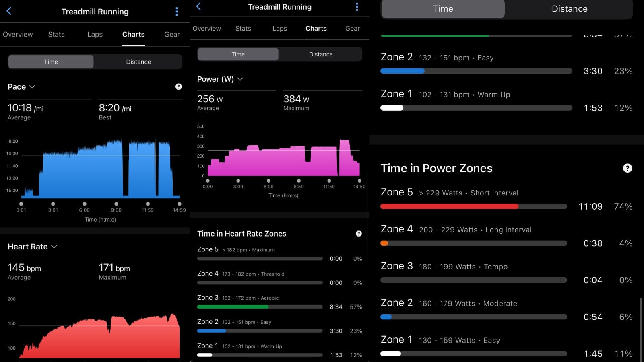
Task: Go back using middle panel arrow
Action: click(x=198, y=6)
